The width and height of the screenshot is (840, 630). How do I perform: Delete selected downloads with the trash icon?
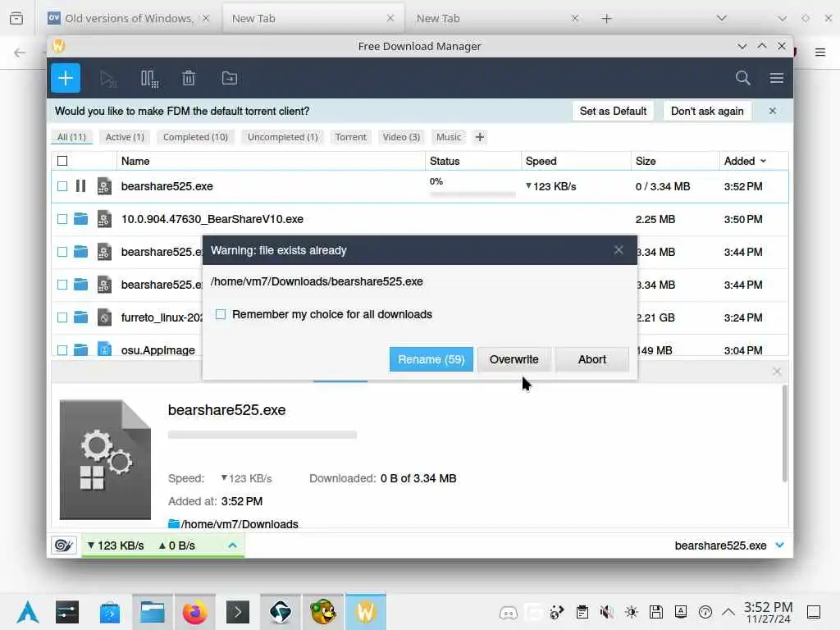189,78
